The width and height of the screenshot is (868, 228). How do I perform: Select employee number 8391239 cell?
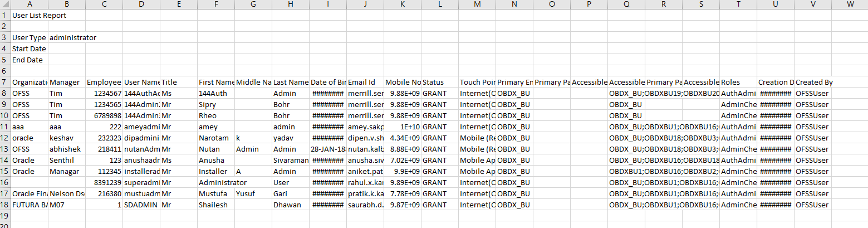click(104, 182)
